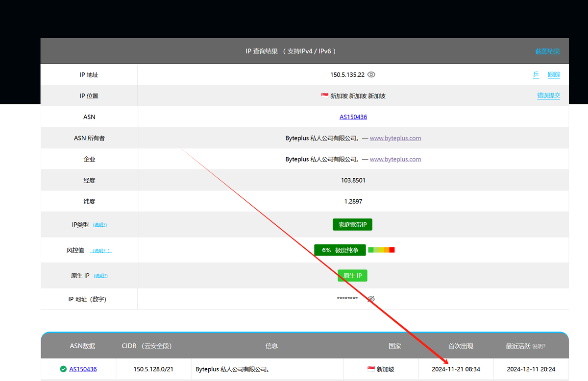Click the green 家庭宽带IP badge

coord(353,225)
